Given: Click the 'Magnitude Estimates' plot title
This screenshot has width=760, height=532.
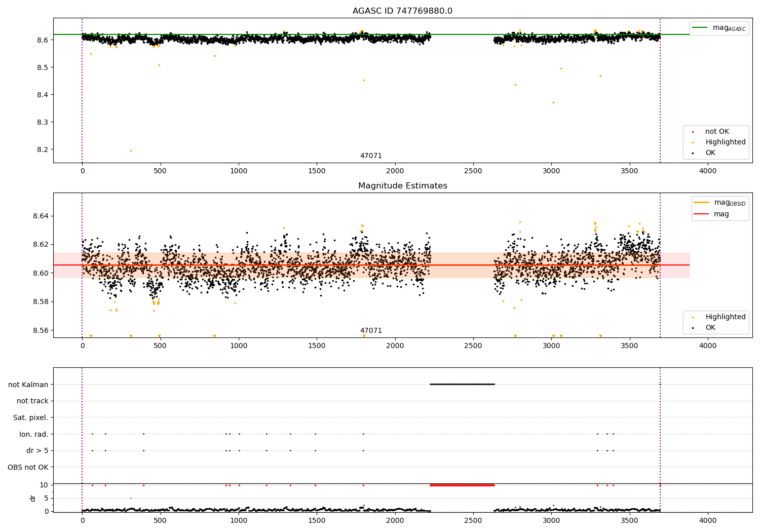Looking at the screenshot, I should coord(402,186).
